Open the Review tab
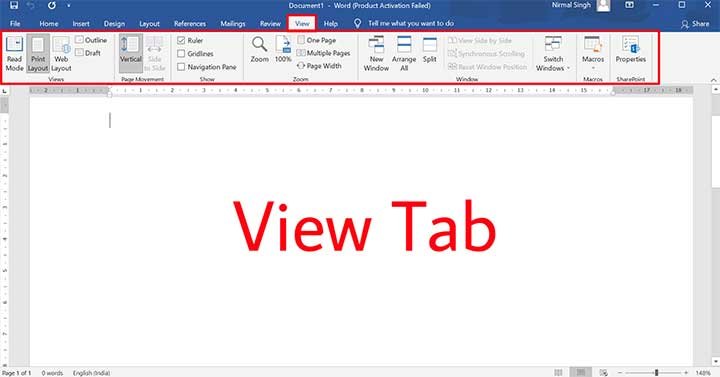Image resolution: width=720 pixels, height=377 pixels. [270, 23]
